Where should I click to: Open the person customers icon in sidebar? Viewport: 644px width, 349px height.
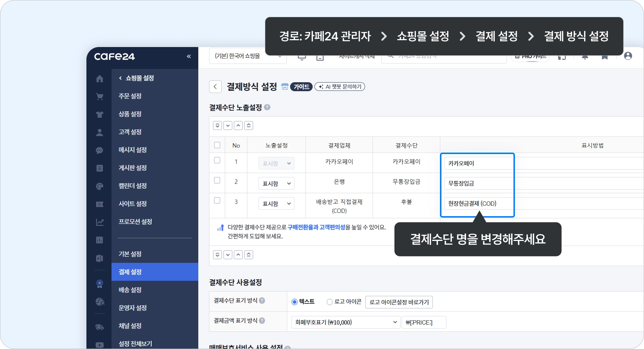click(100, 132)
